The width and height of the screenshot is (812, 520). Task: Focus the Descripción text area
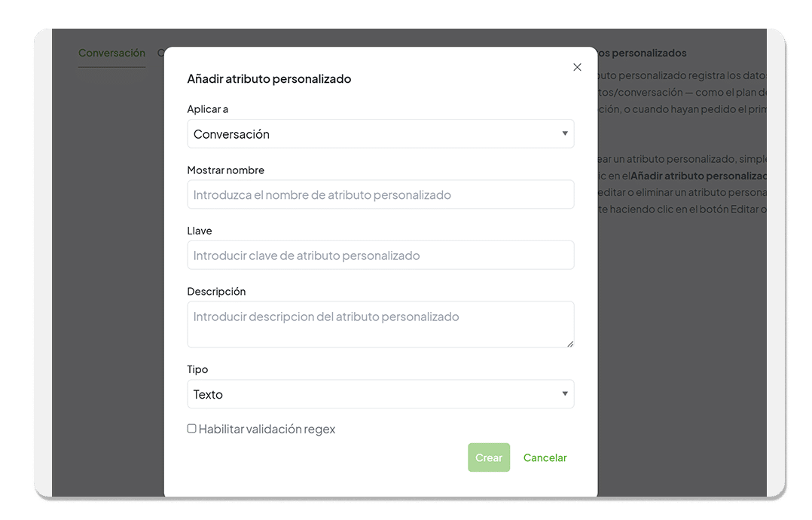point(380,324)
